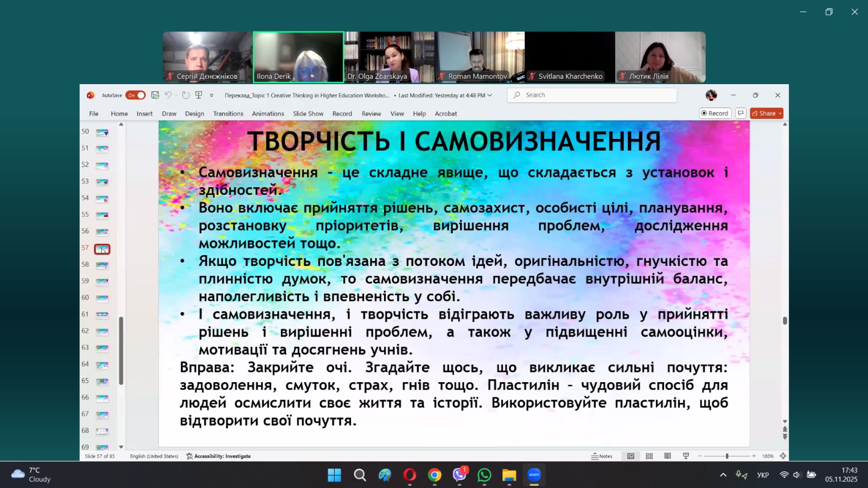Switch to Reading View
Screen dimensions: 868x488
667,457
